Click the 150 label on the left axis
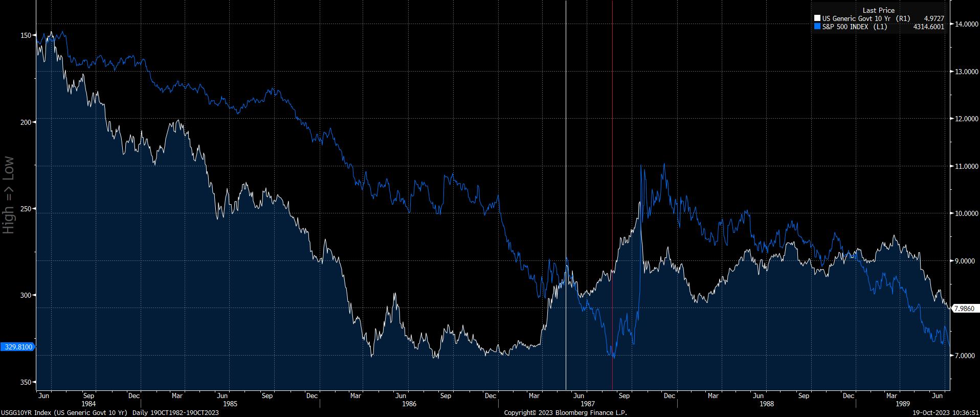The image size is (980, 417). (x=26, y=35)
